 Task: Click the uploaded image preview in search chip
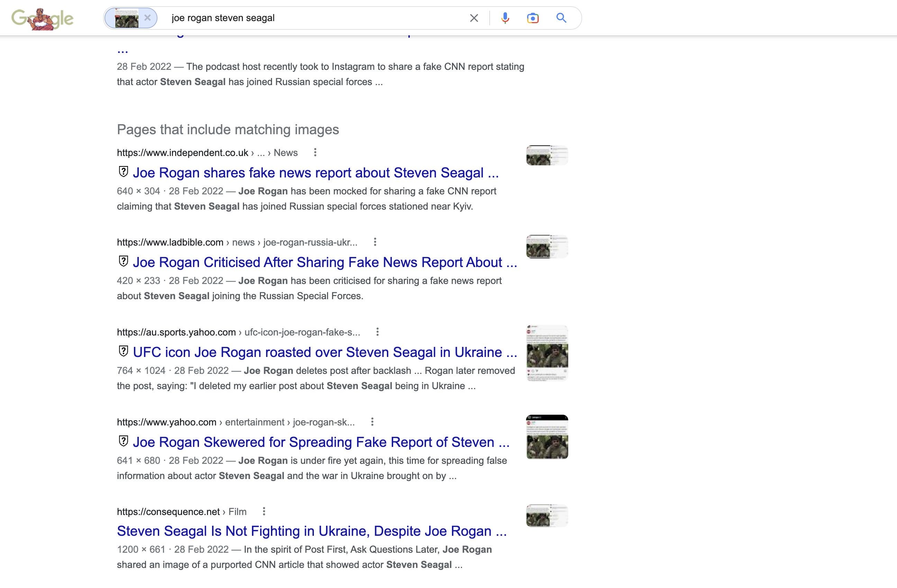click(x=127, y=18)
